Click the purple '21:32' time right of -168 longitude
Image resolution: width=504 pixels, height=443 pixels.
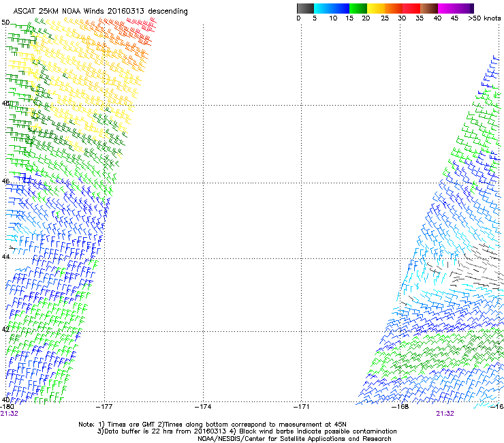coord(445,414)
